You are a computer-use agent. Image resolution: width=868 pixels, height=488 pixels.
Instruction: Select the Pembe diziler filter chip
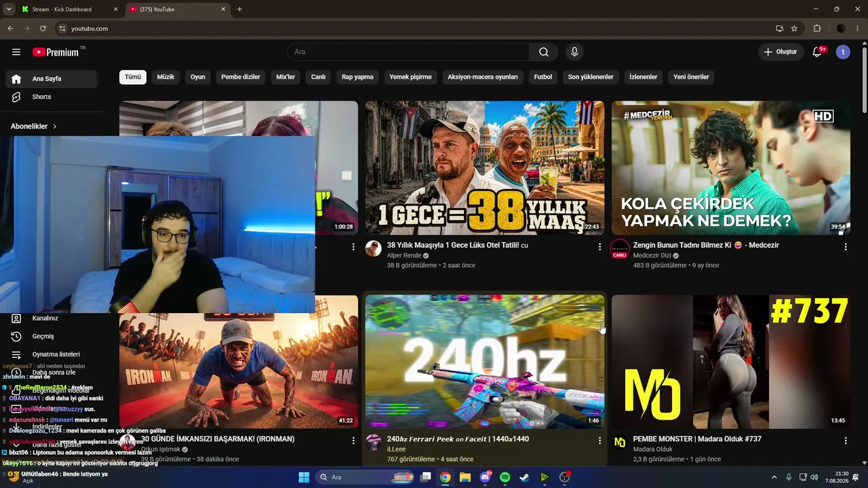point(241,77)
